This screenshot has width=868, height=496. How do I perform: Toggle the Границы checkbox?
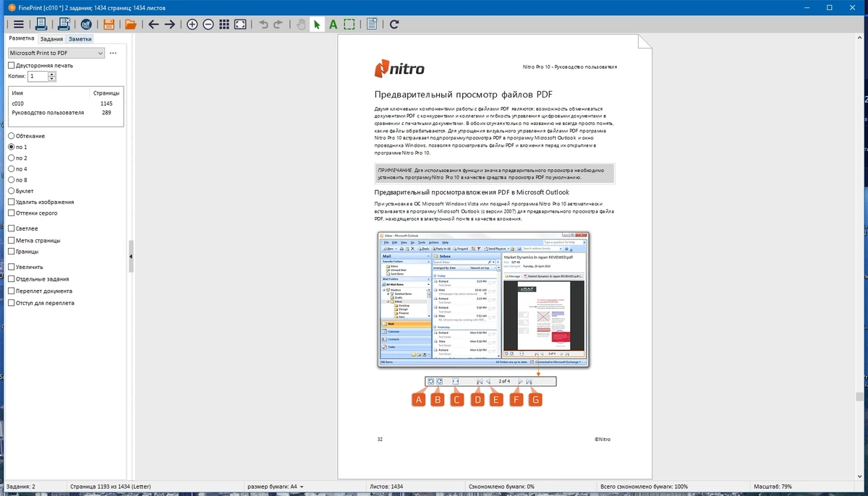pyautogui.click(x=11, y=252)
